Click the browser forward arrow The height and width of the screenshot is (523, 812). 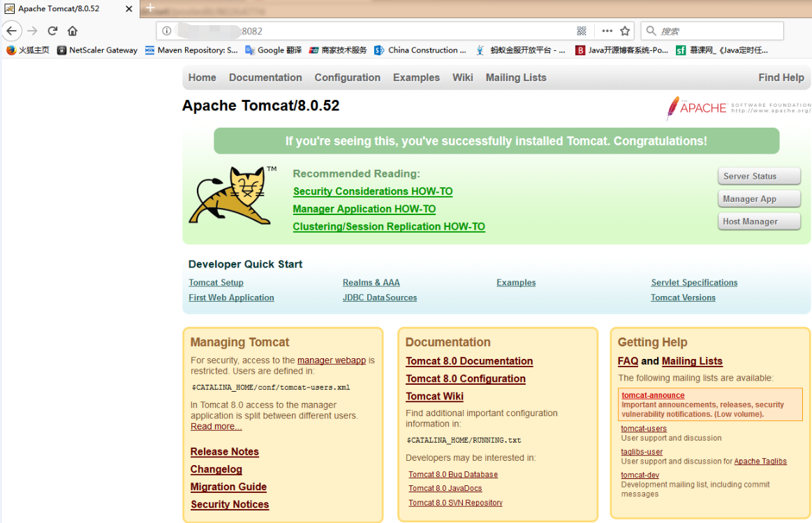click(32, 31)
